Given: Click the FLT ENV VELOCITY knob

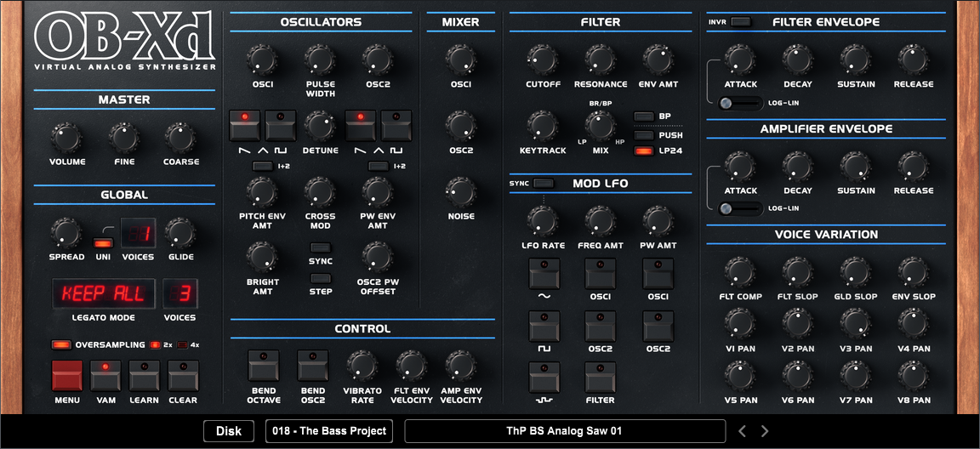Looking at the screenshot, I should pyautogui.click(x=411, y=366).
